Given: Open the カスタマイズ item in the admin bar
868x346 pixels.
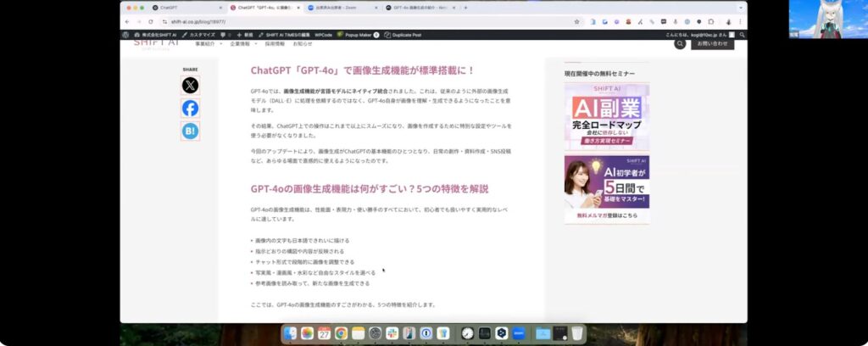Looking at the screenshot, I should (201, 35).
